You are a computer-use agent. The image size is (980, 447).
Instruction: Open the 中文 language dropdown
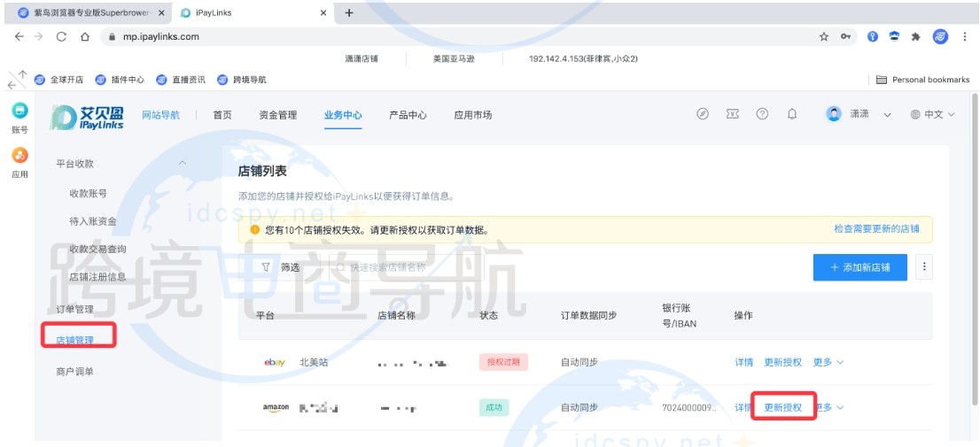[933, 115]
